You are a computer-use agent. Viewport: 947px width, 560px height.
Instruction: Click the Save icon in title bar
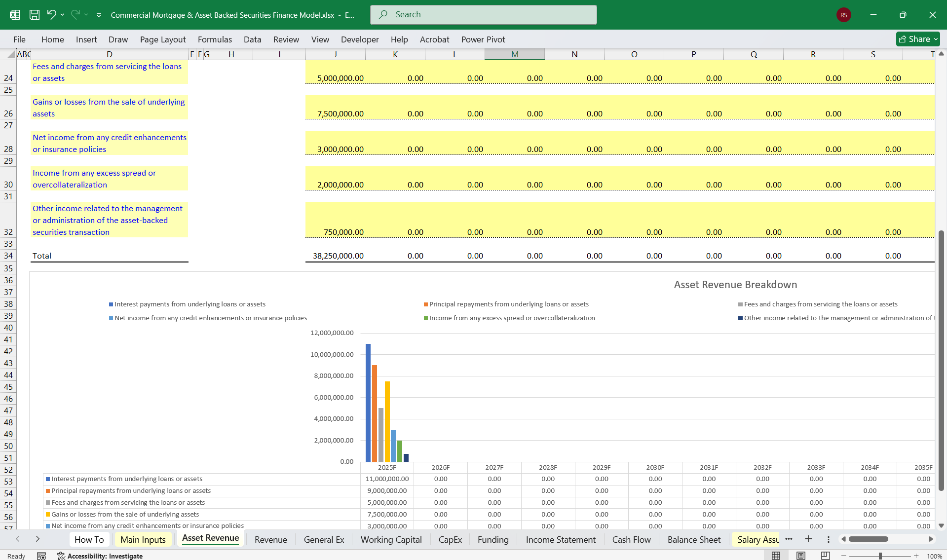click(x=35, y=15)
